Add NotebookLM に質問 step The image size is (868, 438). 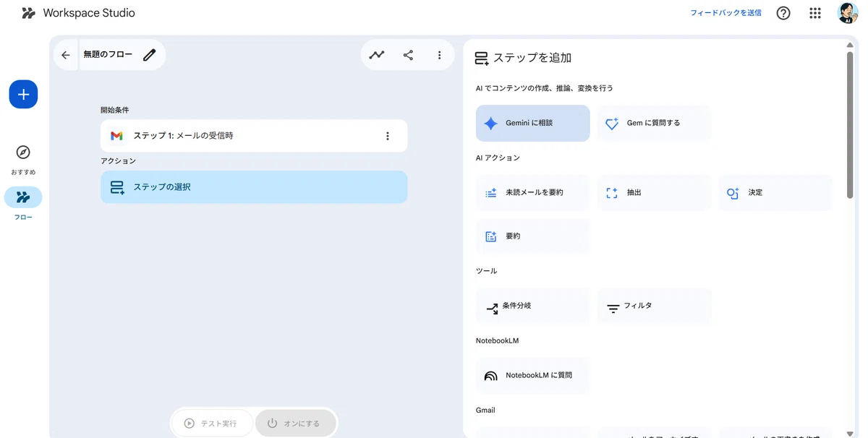(533, 375)
